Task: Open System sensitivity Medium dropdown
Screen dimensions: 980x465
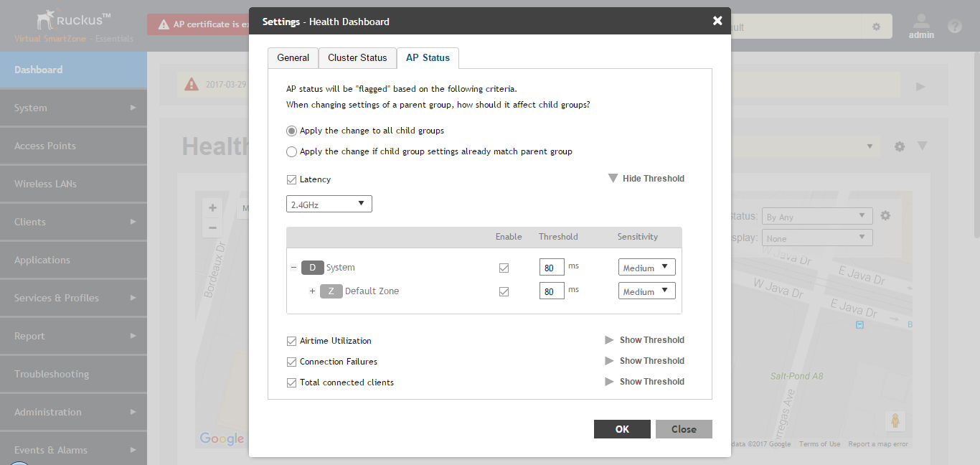Action: point(646,268)
